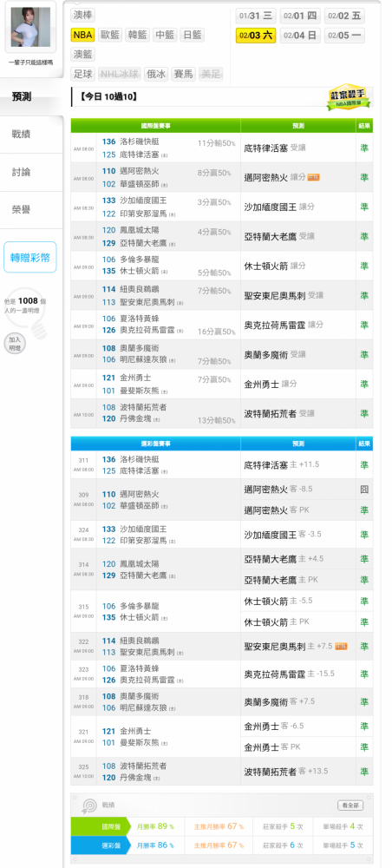The image size is (392, 868).
Task: Select the 美足 tab
Action: click(210, 74)
